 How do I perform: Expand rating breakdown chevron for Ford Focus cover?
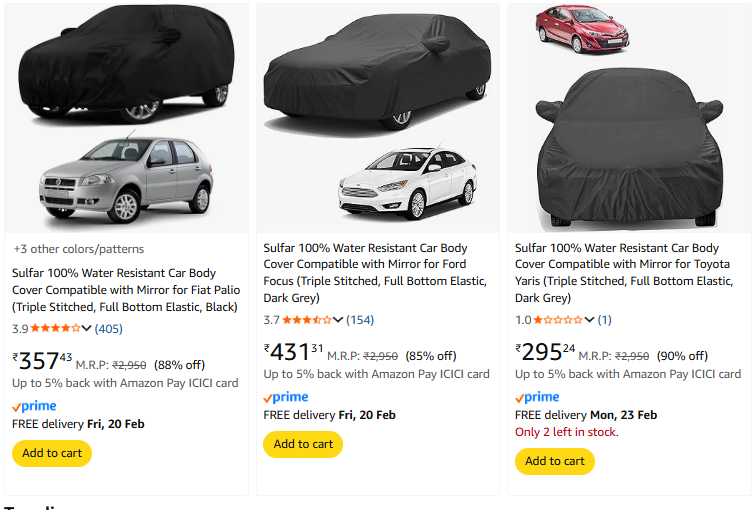click(x=338, y=320)
